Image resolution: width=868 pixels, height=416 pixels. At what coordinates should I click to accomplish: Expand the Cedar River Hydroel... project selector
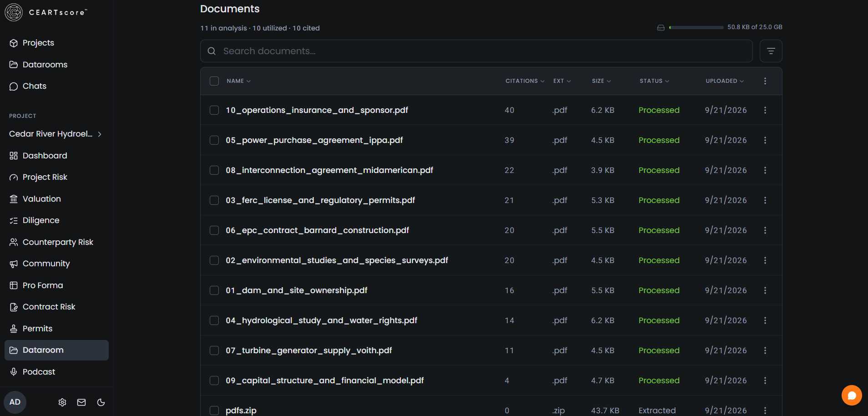[56, 134]
